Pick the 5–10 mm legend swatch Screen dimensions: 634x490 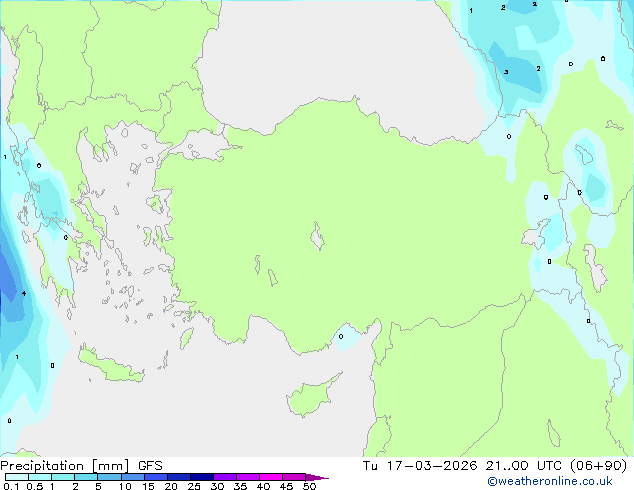click(110, 477)
